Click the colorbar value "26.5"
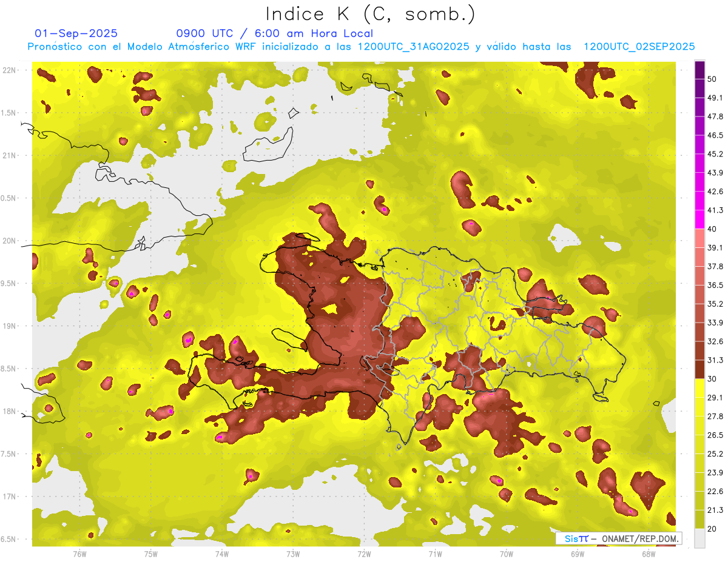This screenshot has width=728, height=562. pos(715,435)
